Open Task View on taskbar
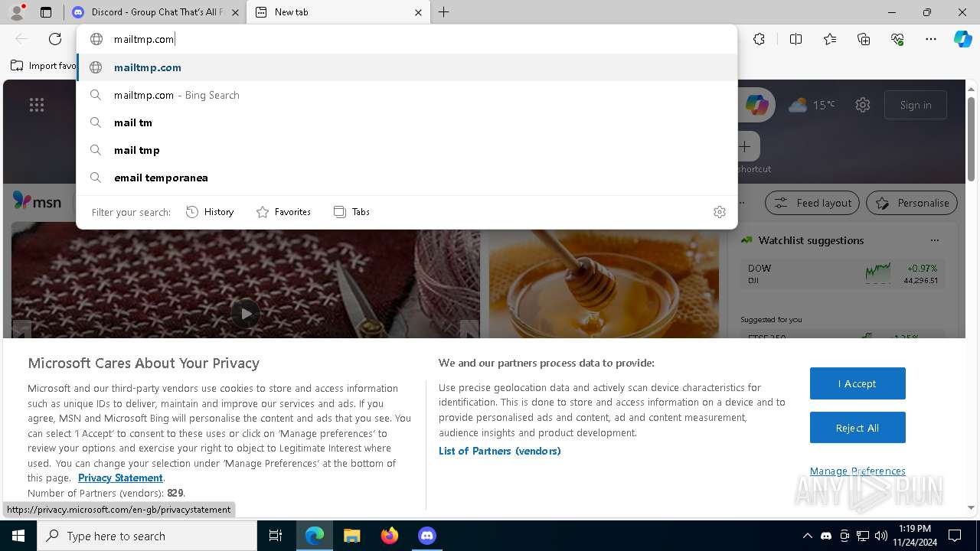This screenshot has width=980, height=551. (276, 536)
